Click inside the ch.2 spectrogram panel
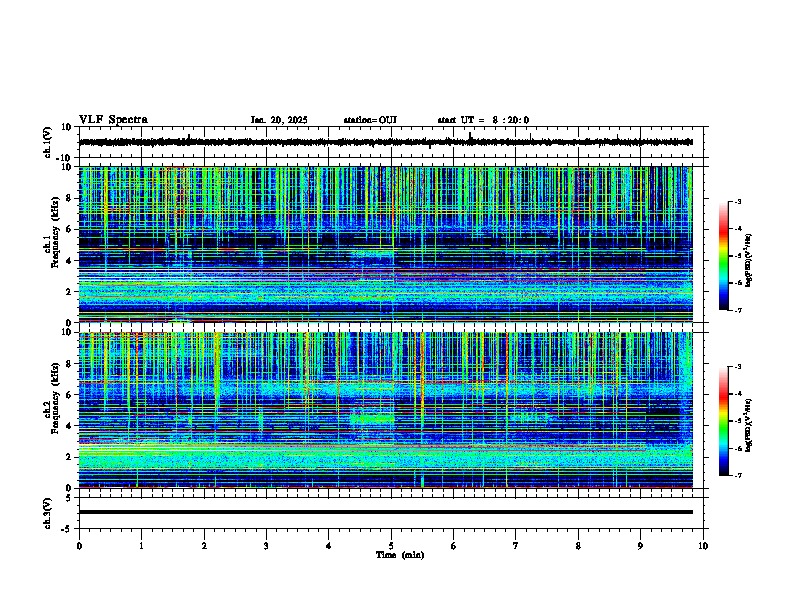This screenshot has height=612, width=792. tap(385, 410)
